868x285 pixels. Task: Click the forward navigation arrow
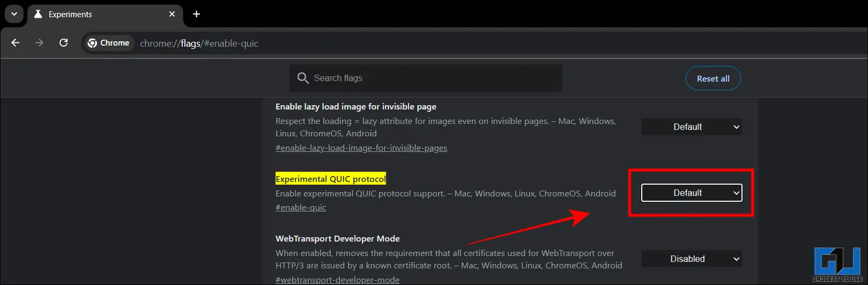pos(39,43)
